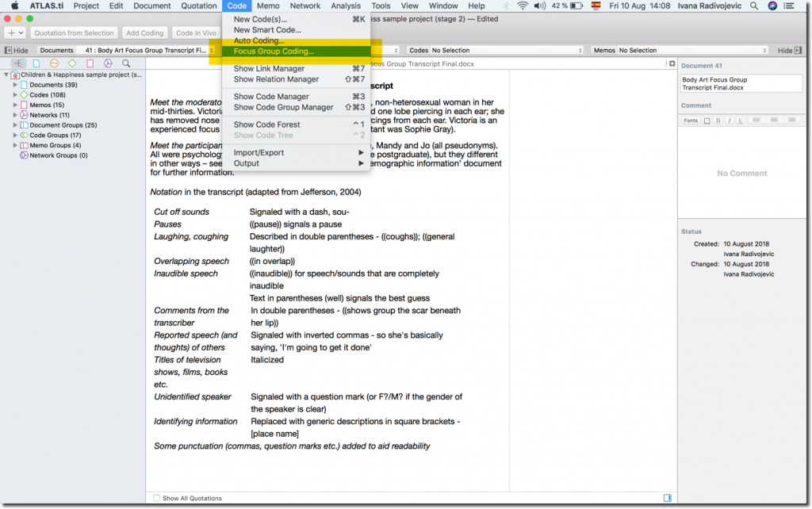
Task: Expand the Document Groups (25) node
Action: (15, 125)
